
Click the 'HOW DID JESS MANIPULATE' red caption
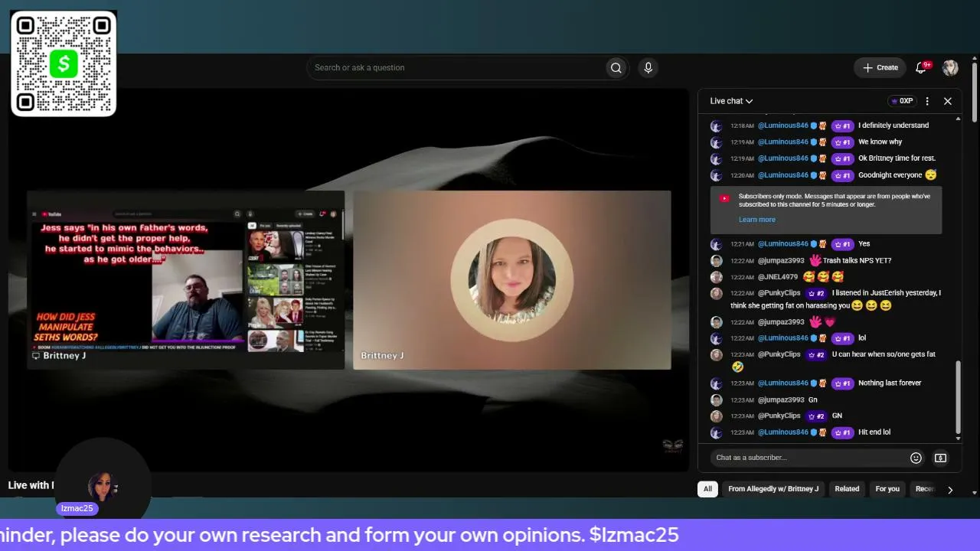pyautogui.click(x=67, y=327)
